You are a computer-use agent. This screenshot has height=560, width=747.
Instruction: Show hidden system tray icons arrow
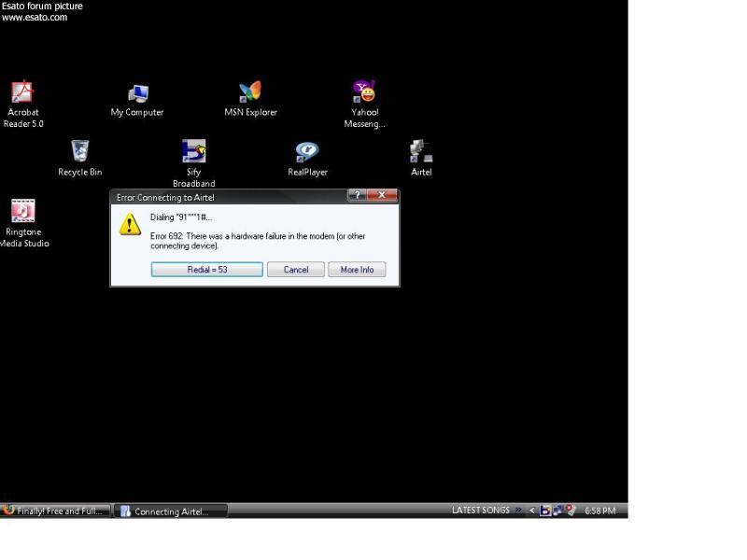[531, 511]
